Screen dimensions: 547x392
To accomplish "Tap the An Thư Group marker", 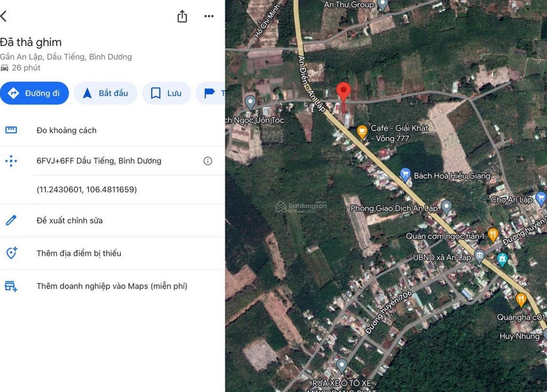I will pos(383,5).
